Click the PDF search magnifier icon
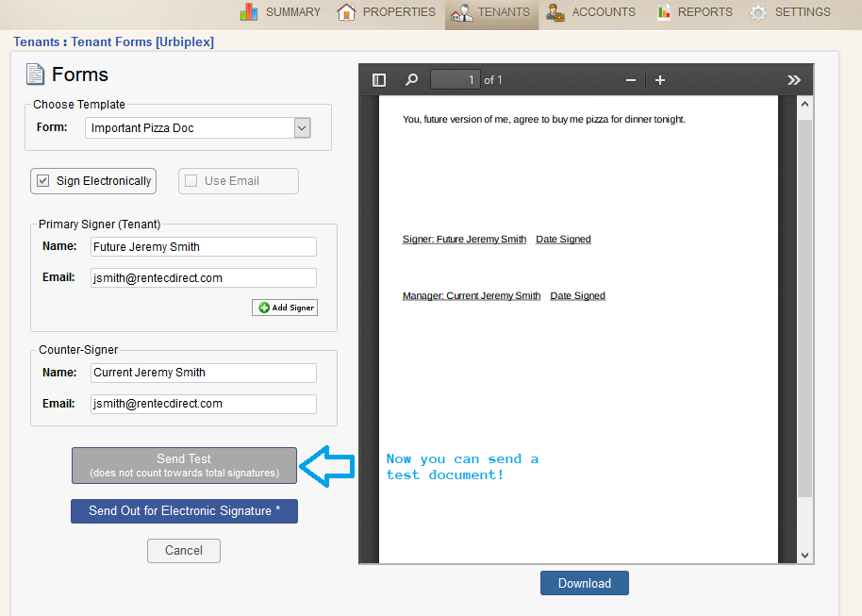The image size is (862, 616). (x=411, y=80)
